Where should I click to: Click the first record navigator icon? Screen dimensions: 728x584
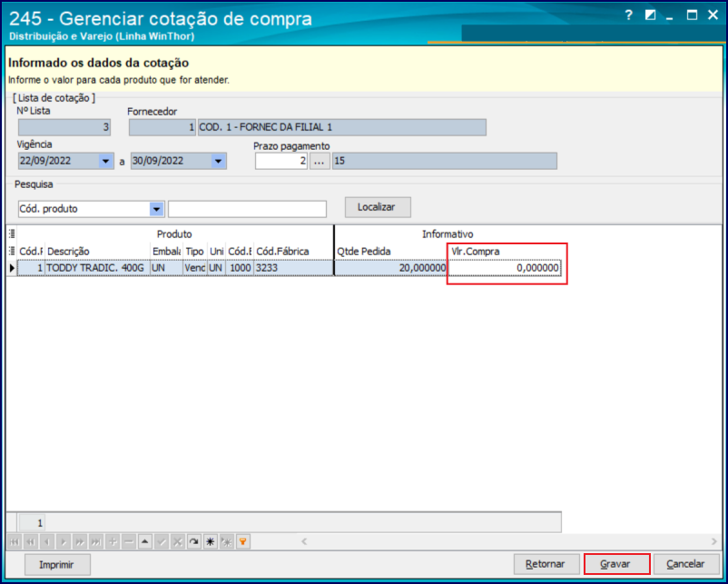pos(14,541)
